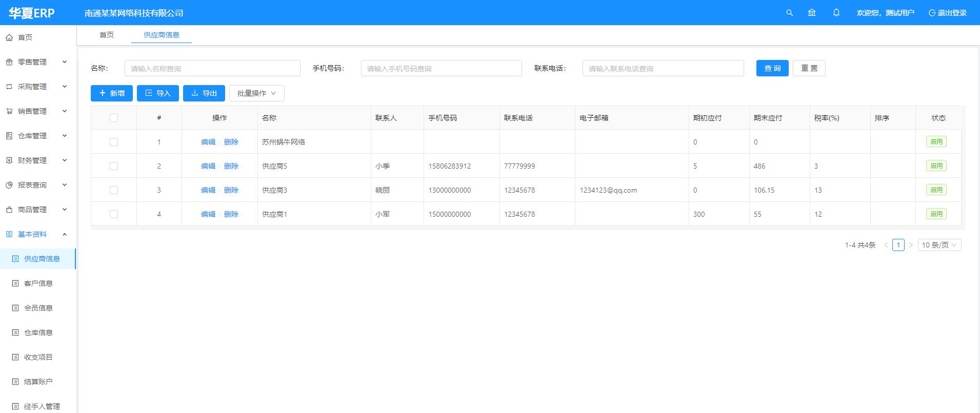Select the checkbox for 供应商3 row
This screenshot has height=413, width=980.
click(x=114, y=190)
